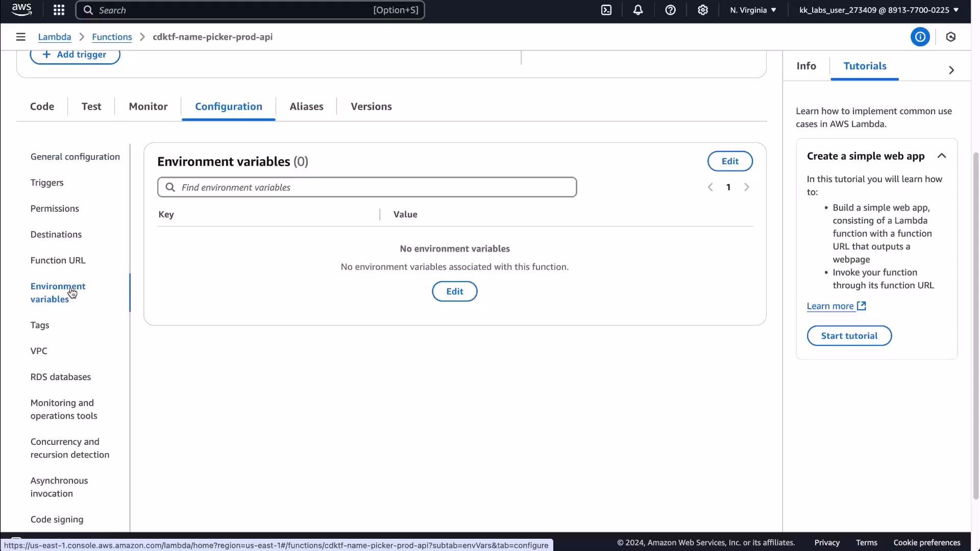The width and height of the screenshot is (980, 551).
Task: Open the settings gear icon
Action: [x=703, y=10]
